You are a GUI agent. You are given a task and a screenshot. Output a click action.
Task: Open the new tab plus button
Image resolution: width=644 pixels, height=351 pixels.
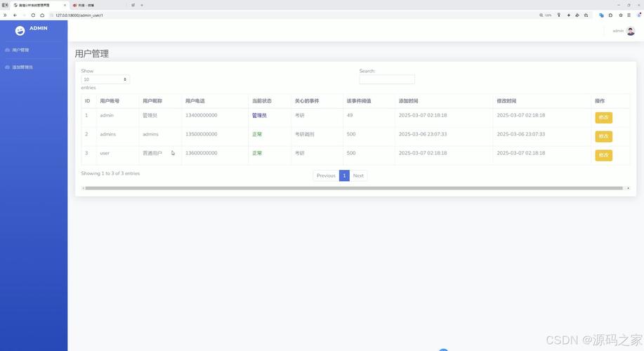pos(141,5)
